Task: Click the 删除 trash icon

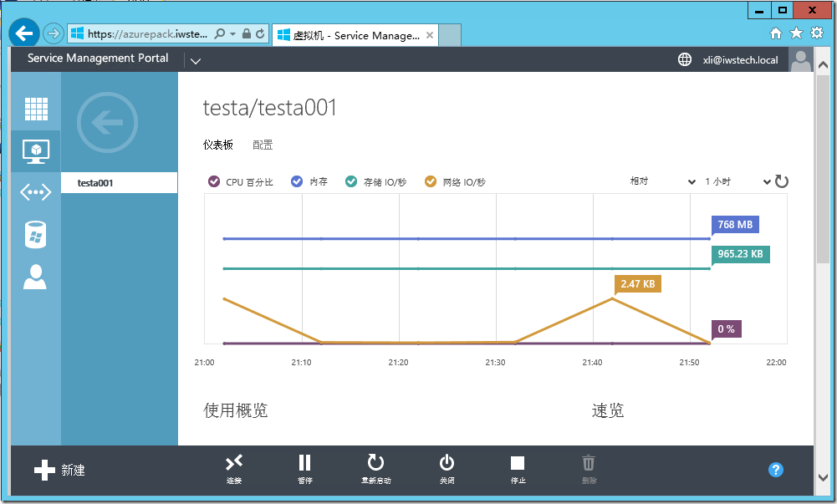Action: click(x=589, y=463)
